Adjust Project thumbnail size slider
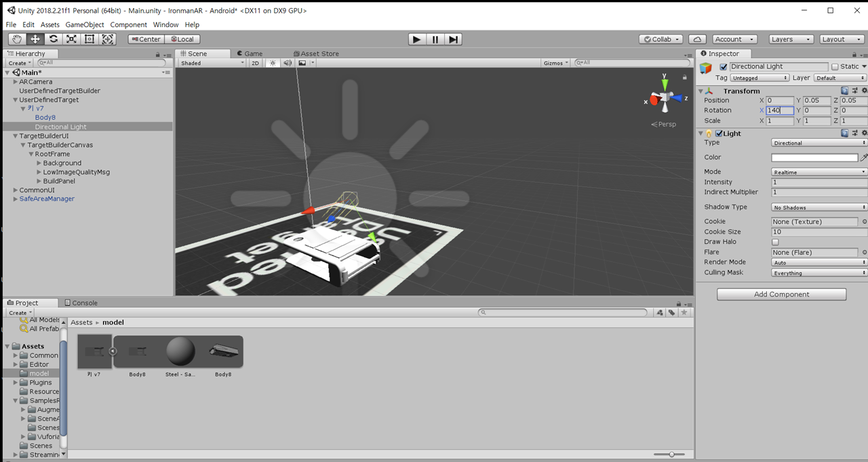The height and width of the screenshot is (462, 868). click(671, 455)
